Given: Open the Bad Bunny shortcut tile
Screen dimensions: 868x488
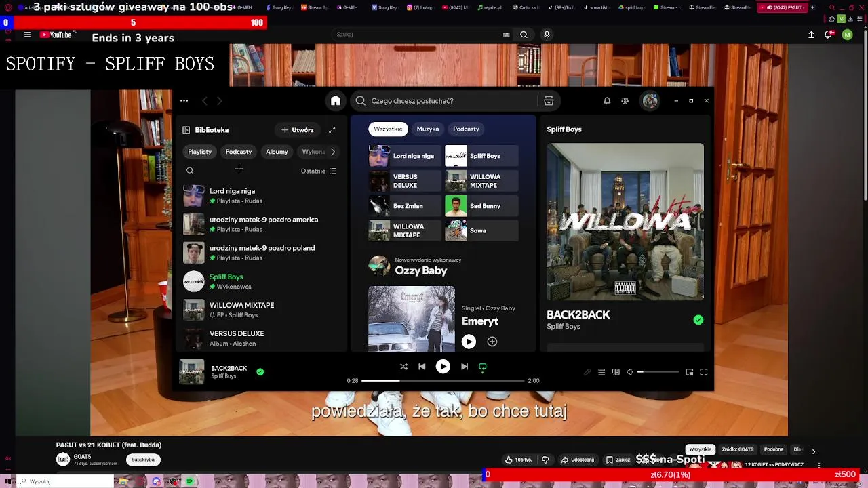Looking at the screenshot, I should point(481,206).
